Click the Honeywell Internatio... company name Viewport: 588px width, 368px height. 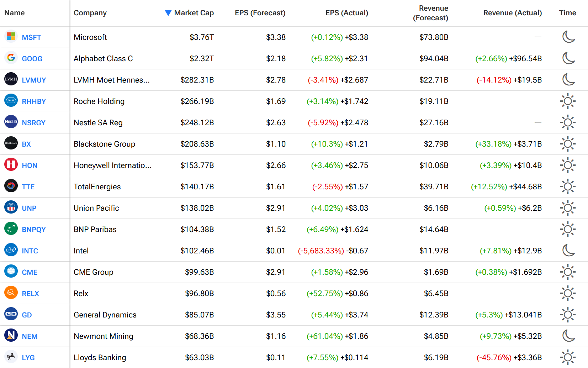pos(113,165)
